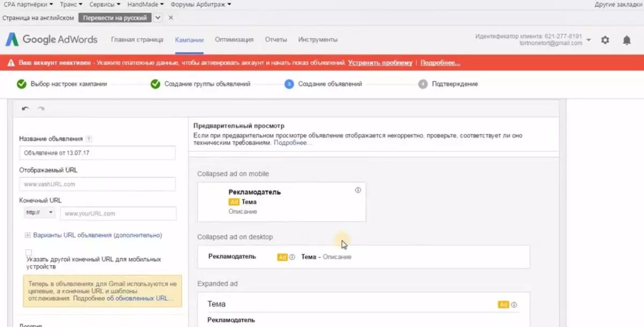Open Сервисы bookmarks folder
The height and width of the screenshot is (327, 644).
click(x=105, y=4)
